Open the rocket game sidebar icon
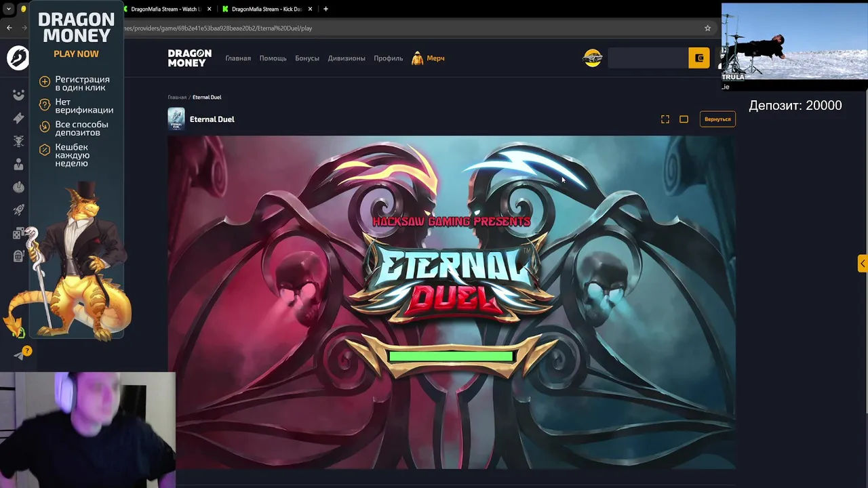Screen dimensions: 868x488 (x=18, y=210)
